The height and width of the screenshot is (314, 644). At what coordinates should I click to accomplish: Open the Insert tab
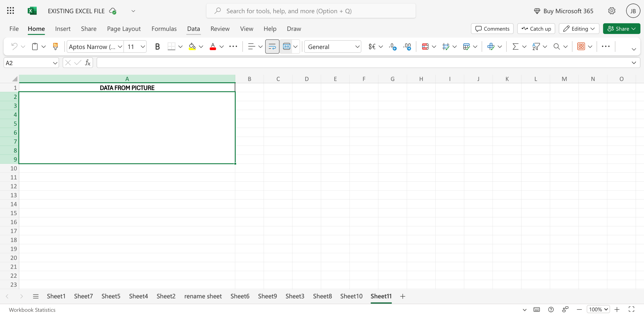(x=63, y=29)
